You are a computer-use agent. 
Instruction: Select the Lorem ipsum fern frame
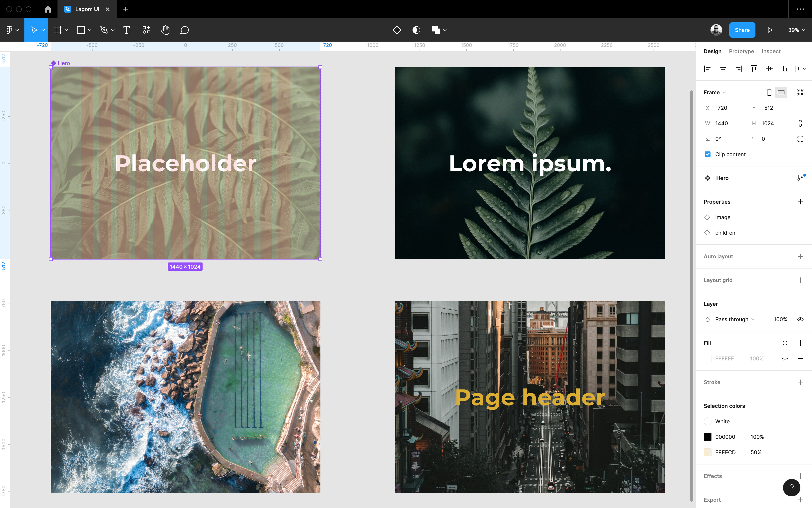pyautogui.click(x=530, y=163)
